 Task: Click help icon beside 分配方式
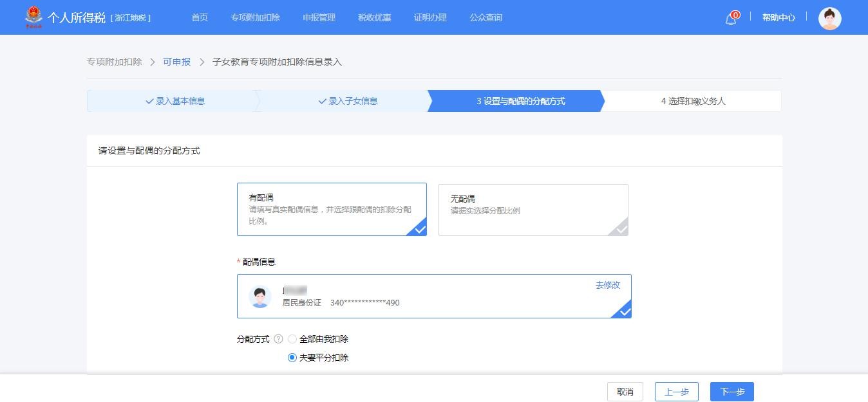pos(278,339)
